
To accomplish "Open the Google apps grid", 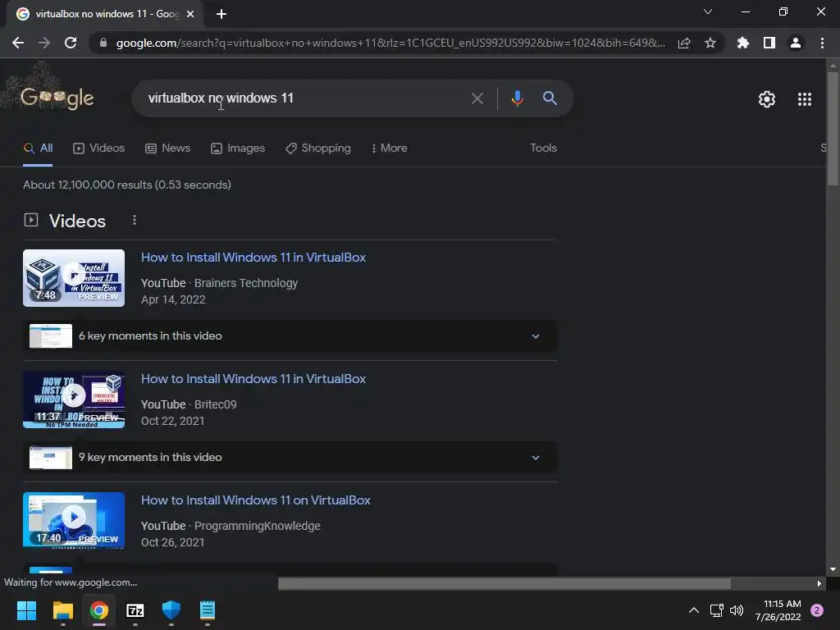I will pos(805,99).
